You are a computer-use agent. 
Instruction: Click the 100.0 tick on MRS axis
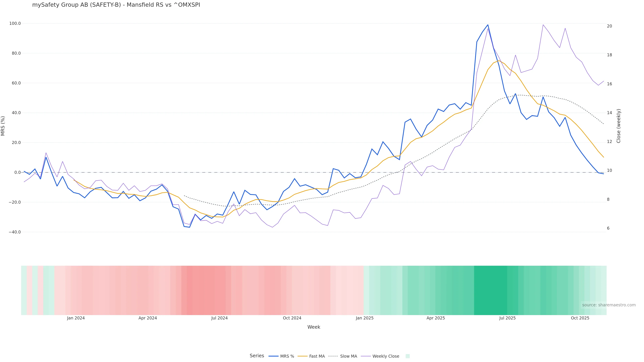pos(15,23)
